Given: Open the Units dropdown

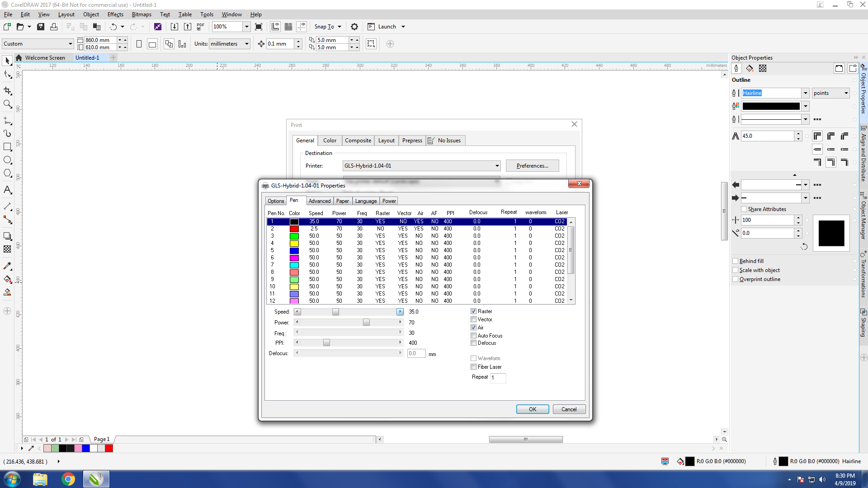Looking at the screenshot, I should pyautogui.click(x=247, y=44).
